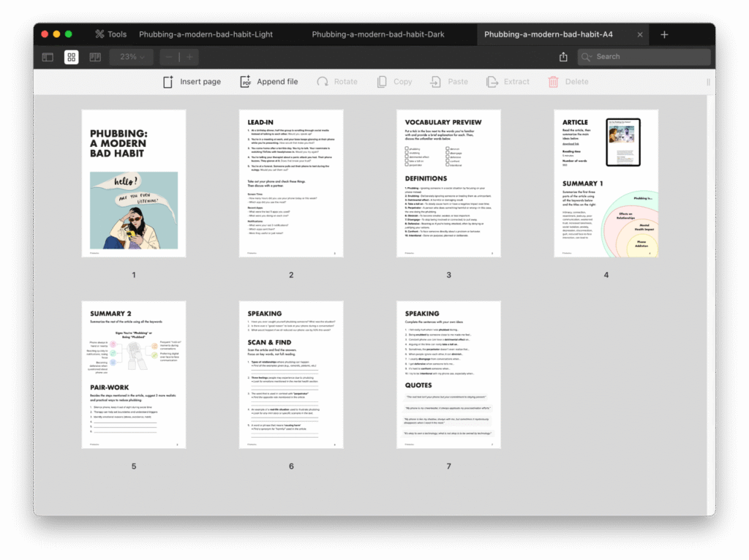The height and width of the screenshot is (560, 749).
Task: Open the Tools menu
Action: 110,34
